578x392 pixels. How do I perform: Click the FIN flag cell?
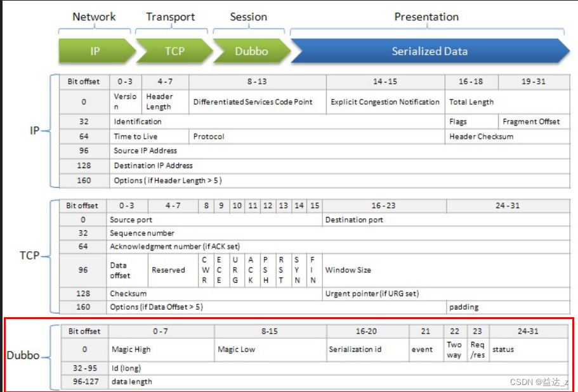coord(313,270)
